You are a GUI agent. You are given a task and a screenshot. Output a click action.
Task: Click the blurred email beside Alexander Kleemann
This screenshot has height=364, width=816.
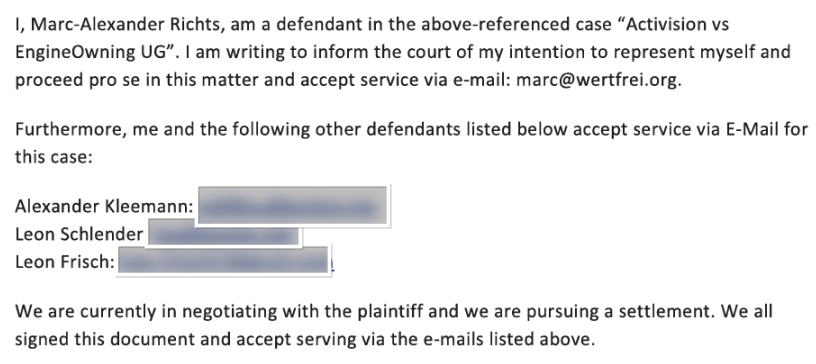pos(293,206)
